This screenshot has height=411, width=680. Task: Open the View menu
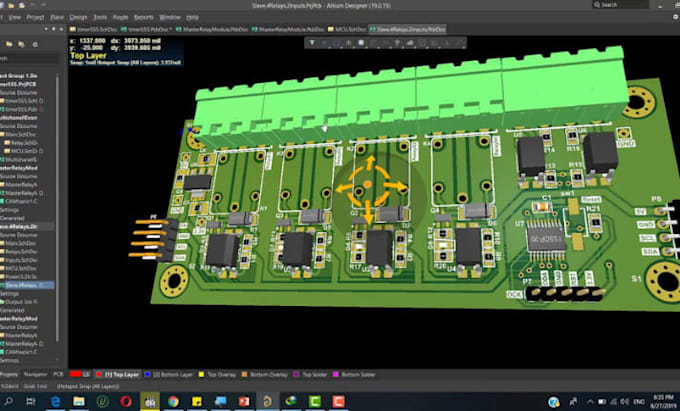[x=14, y=17]
